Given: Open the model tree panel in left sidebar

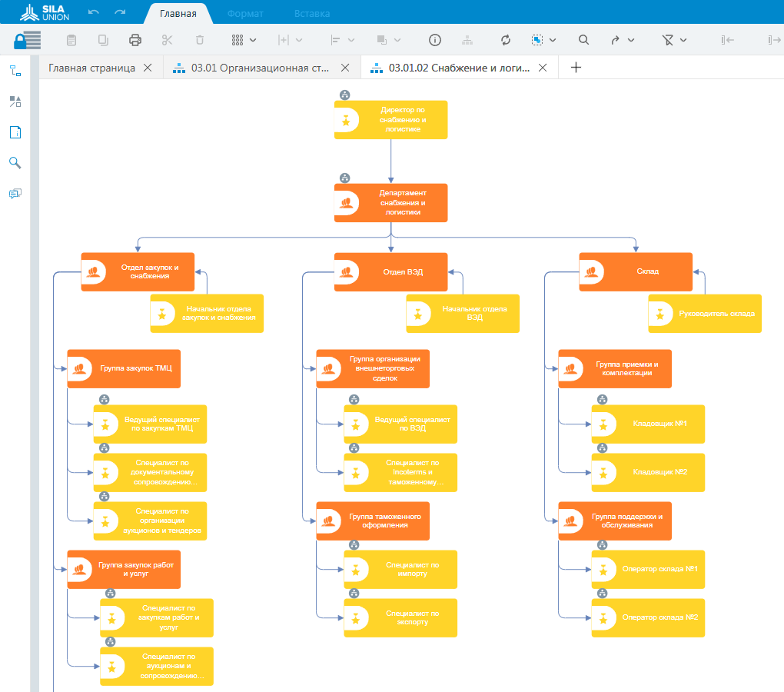Looking at the screenshot, I should (x=15, y=71).
